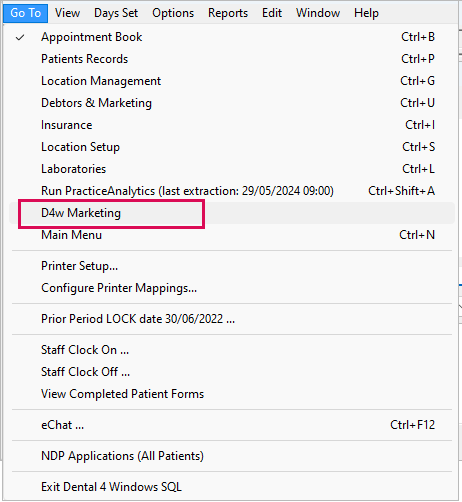Choose Location Management

(x=232, y=81)
